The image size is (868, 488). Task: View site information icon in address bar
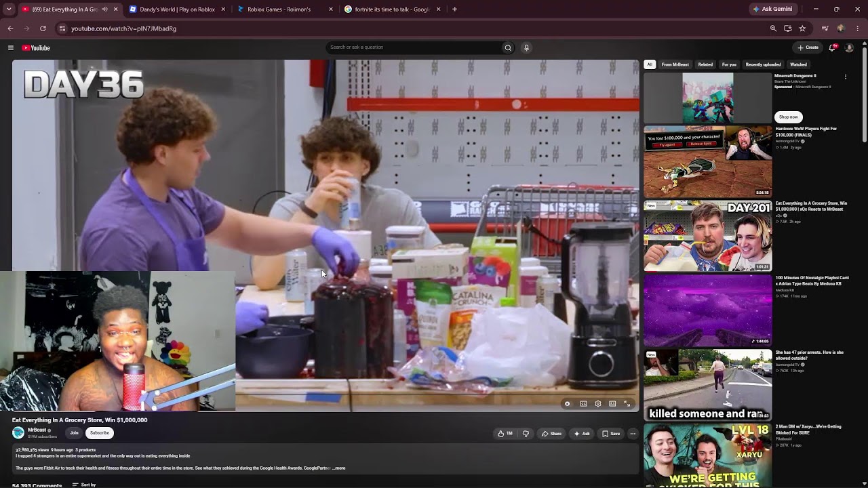click(62, 28)
